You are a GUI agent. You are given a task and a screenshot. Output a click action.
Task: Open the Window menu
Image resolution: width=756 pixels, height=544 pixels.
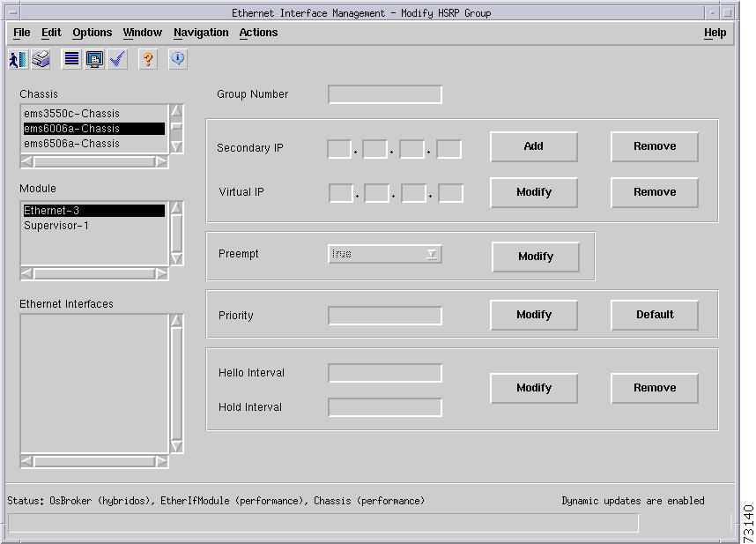click(142, 33)
